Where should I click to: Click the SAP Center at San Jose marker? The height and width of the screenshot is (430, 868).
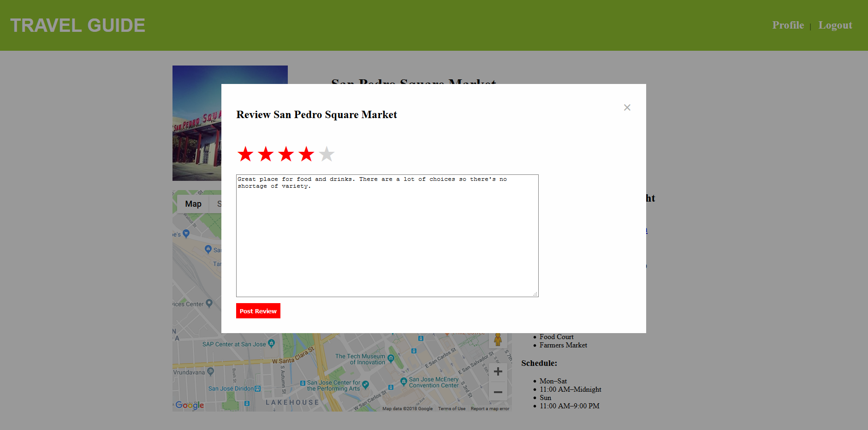[271, 343]
